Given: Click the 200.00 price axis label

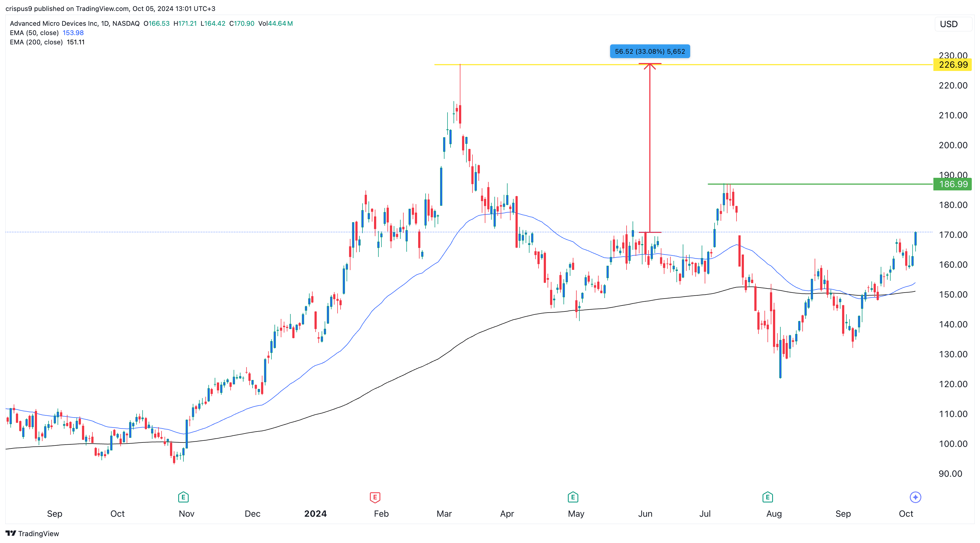Looking at the screenshot, I should tap(953, 145).
